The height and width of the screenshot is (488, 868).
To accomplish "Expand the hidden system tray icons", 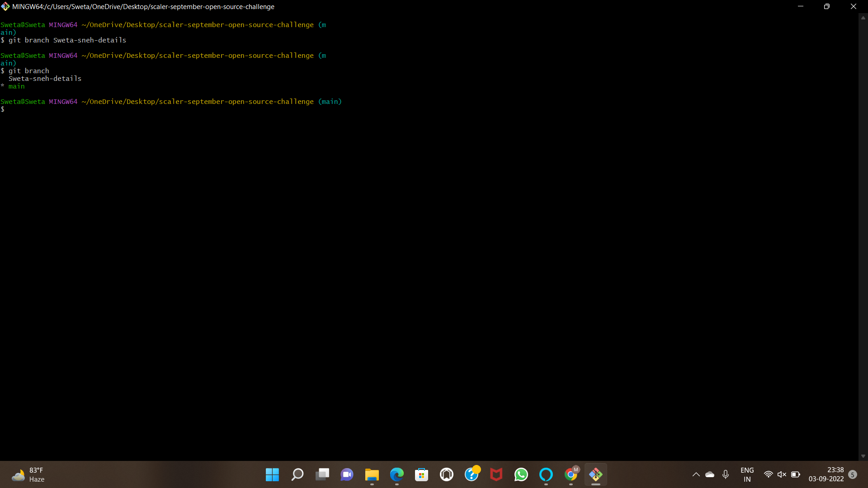I will [696, 474].
